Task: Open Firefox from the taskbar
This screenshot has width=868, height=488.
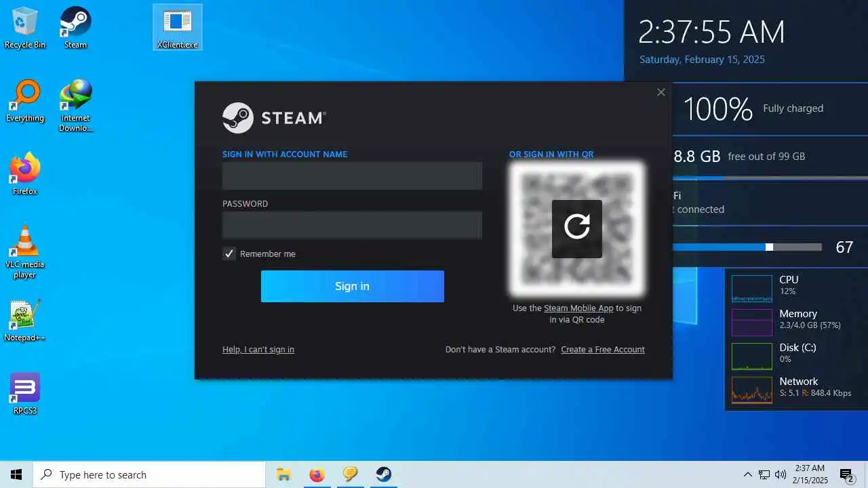Action: pyautogui.click(x=317, y=474)
